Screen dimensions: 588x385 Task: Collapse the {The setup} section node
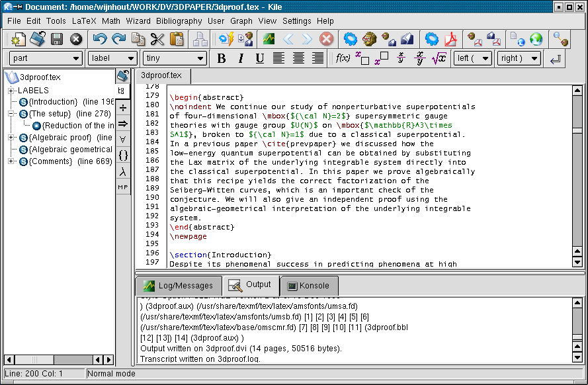11,114
